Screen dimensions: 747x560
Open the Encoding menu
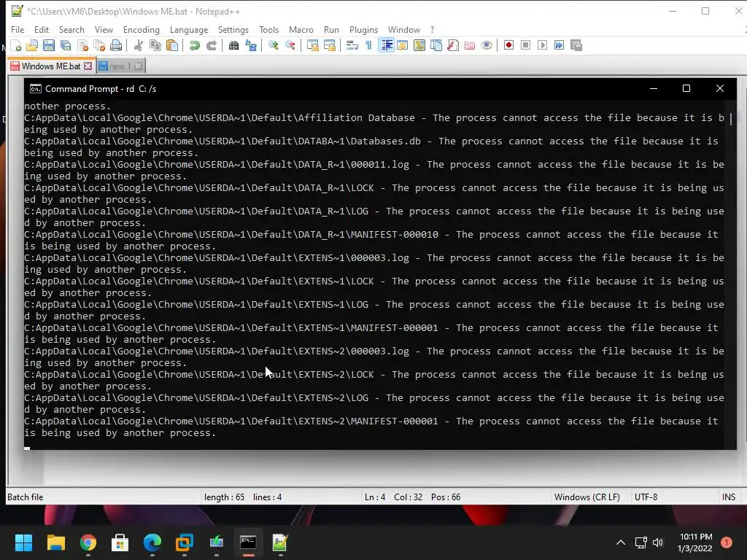142,29
